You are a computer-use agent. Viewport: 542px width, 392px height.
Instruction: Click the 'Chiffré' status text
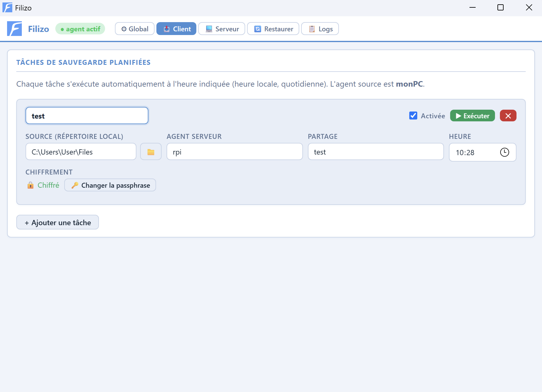click(48, 185)
